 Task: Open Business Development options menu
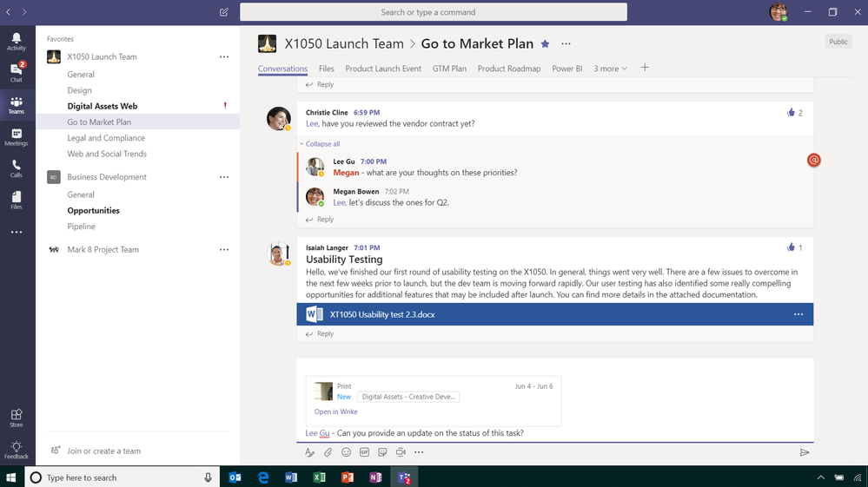click(x=223, y=177)
